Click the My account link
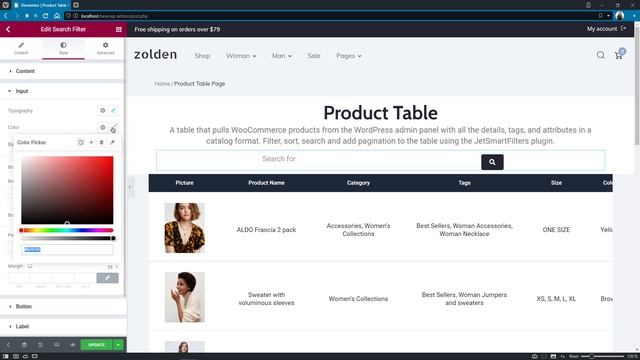640x360 pixels. tap(606, 29)
